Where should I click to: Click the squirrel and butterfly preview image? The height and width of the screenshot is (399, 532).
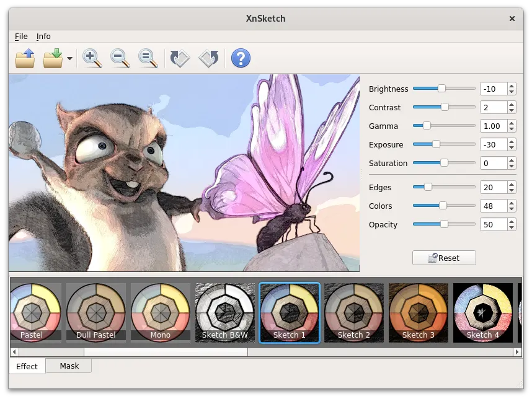tap(184, 173)
